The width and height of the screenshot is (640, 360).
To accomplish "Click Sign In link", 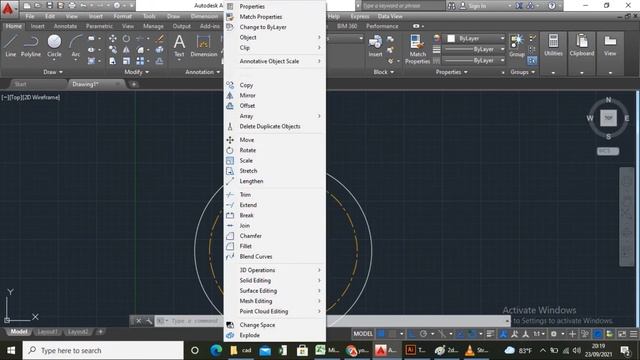I will point(478,6).
